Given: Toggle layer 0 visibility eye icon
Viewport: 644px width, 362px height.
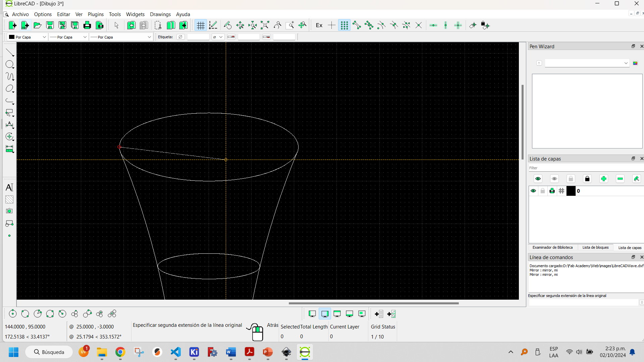Looking at the screenshot, I should click(x=533, y=191).
